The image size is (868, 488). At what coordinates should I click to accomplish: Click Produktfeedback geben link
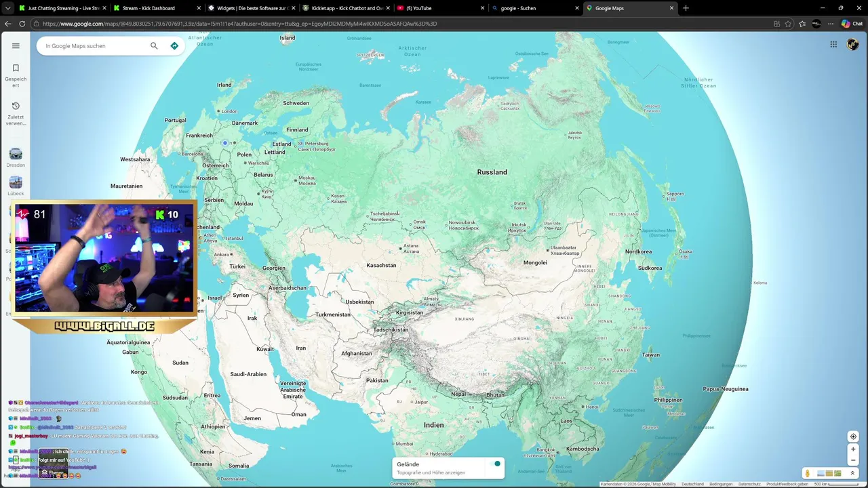pos(787,484)
